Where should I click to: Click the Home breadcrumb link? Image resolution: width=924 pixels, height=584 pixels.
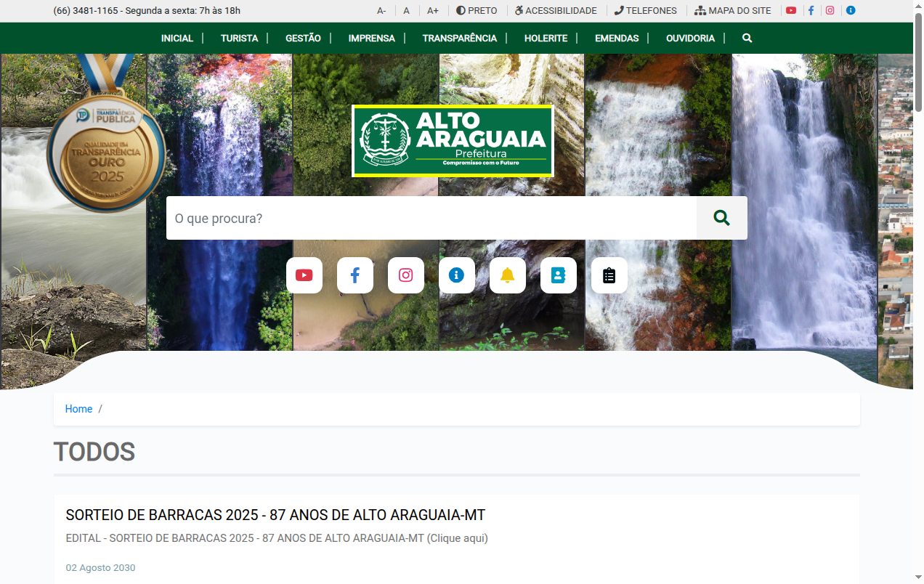coord(78,409)
